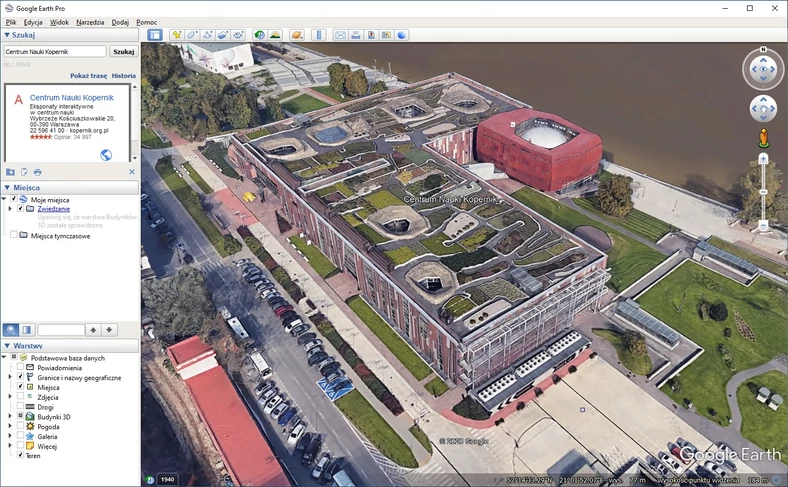Enable the Drogi layer checkbox

pyautogui.click(x=20, y=407)
